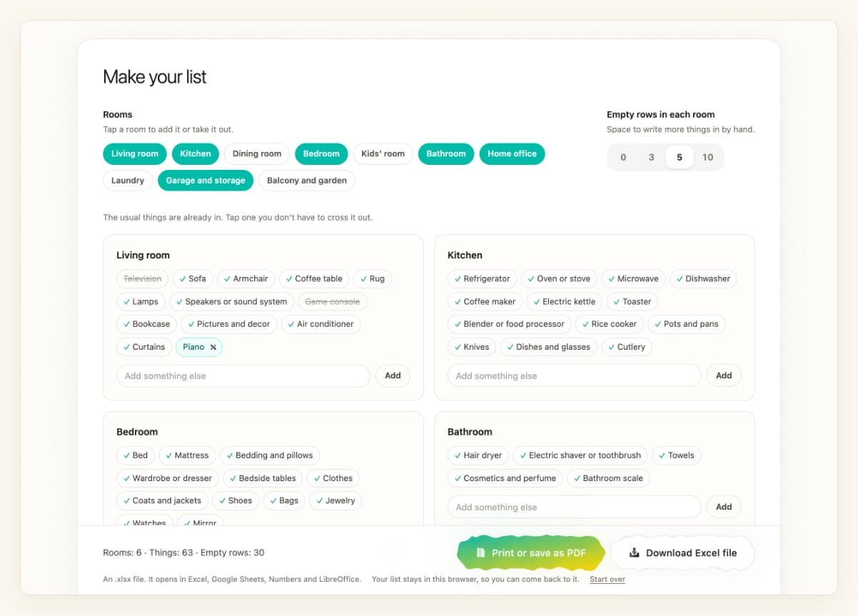Click Add button in Kitchen card
Viewport: 858px width, 616px height.
[724, 375]
